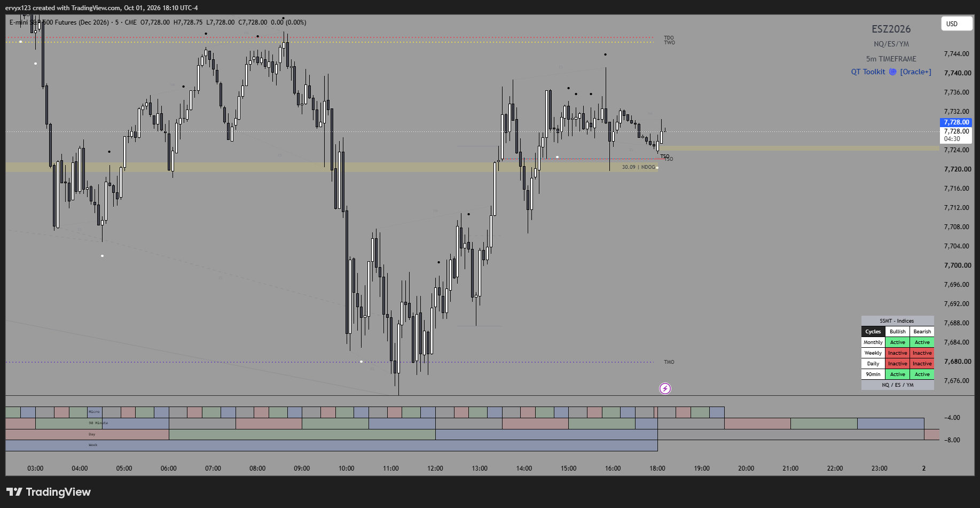Click the NQ / ES / YM table footer

coord(897,385)
